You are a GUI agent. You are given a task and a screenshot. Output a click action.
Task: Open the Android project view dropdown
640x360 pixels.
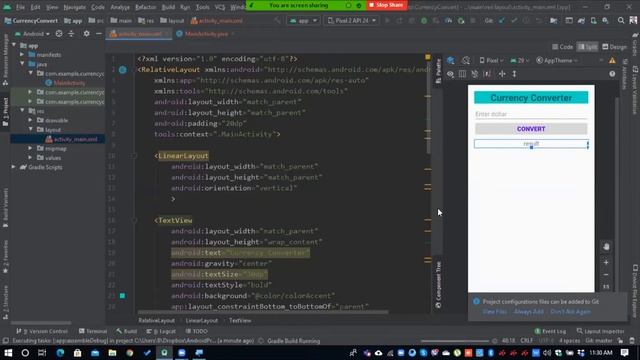[x=32, y=34]
